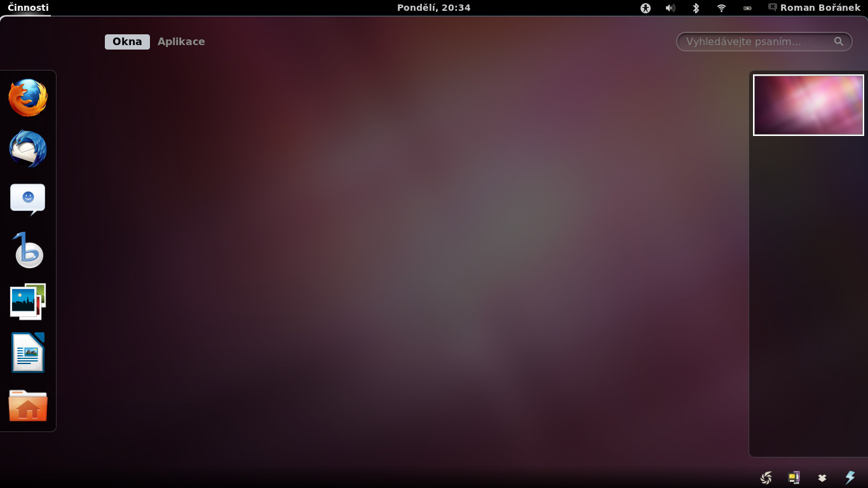
Task: Click the Shutter aperture tray icon
Action: (x=766, y=478)
